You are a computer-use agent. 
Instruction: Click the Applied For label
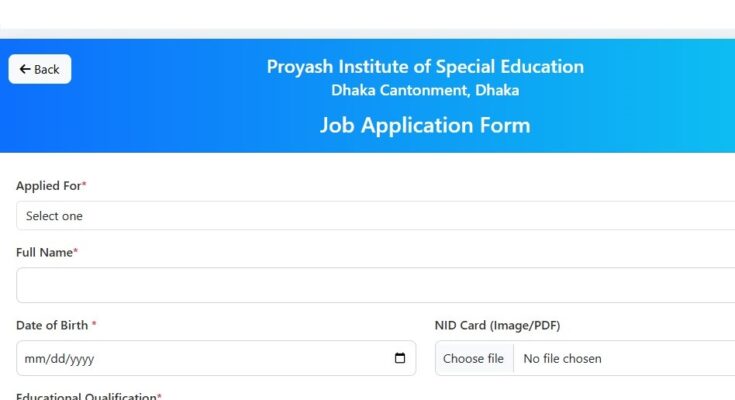point(50,186)
